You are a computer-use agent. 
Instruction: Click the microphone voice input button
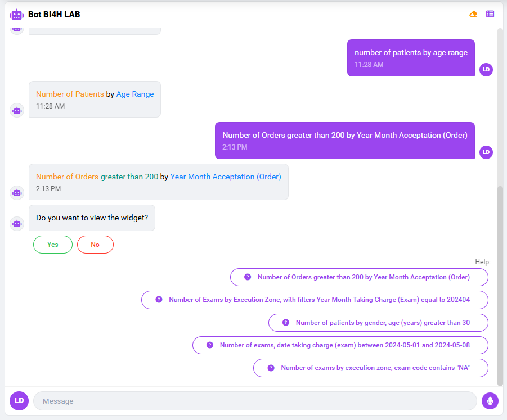490,401
